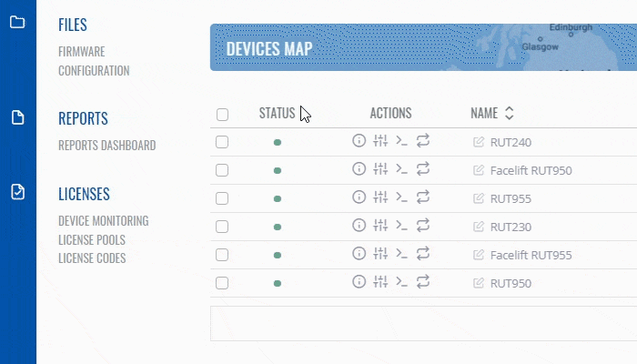Click the green status dot for RUT230
637x364 pixels.
click(x=278, y=227)
